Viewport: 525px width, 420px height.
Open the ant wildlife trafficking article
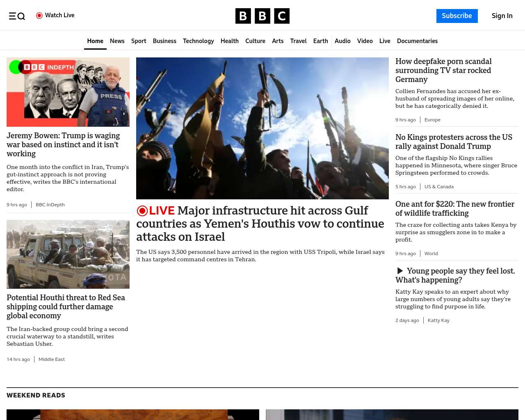pos(454,208)
